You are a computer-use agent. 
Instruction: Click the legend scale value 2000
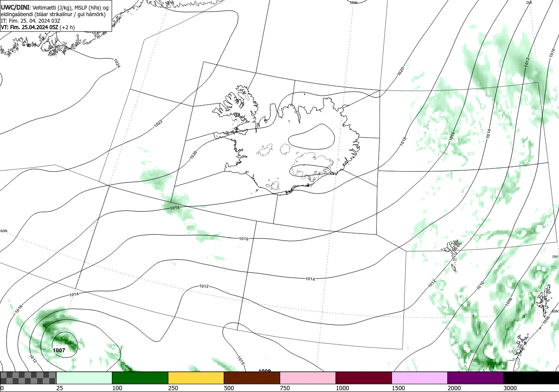(x=454, y=388)
